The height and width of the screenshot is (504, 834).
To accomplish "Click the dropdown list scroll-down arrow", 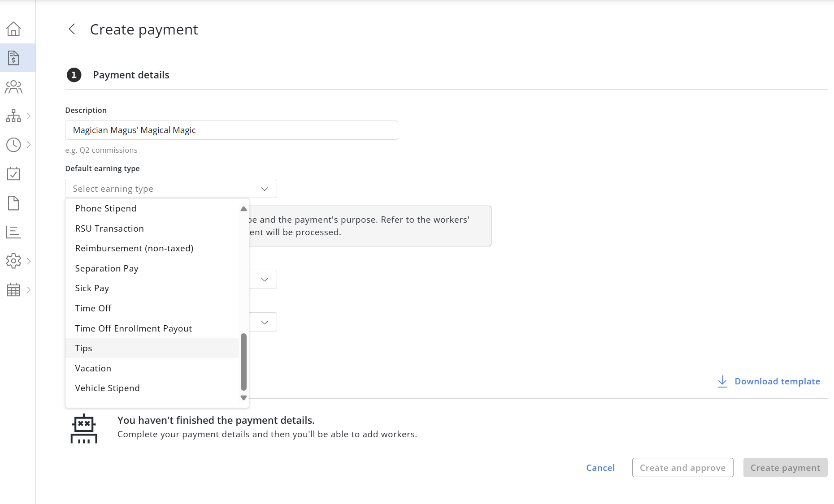I will pos(243,398).
